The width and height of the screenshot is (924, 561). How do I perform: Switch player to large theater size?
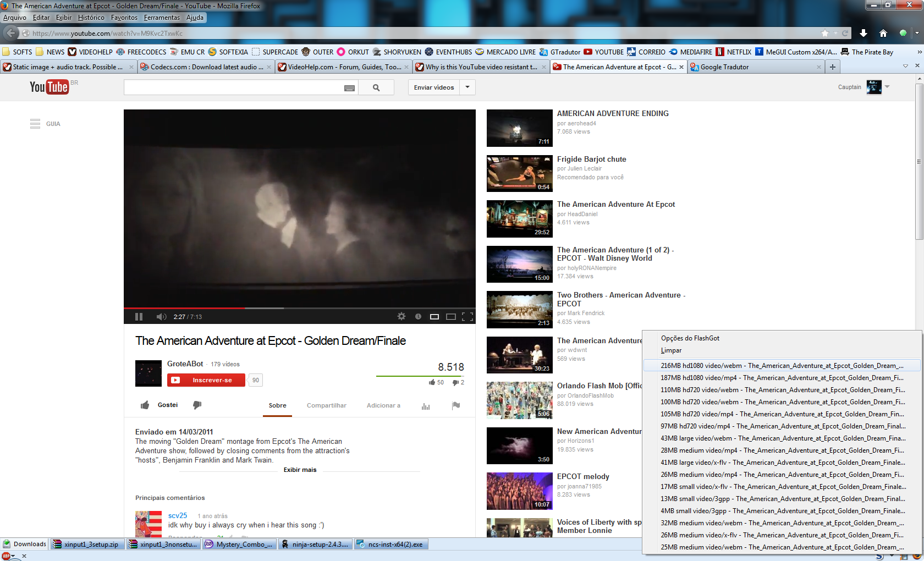tap(451, 316)
